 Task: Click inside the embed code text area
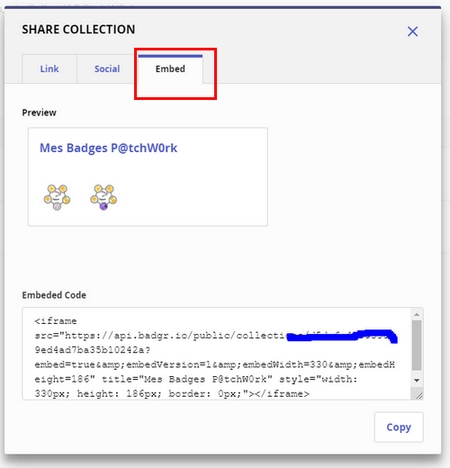pos(217,353)
